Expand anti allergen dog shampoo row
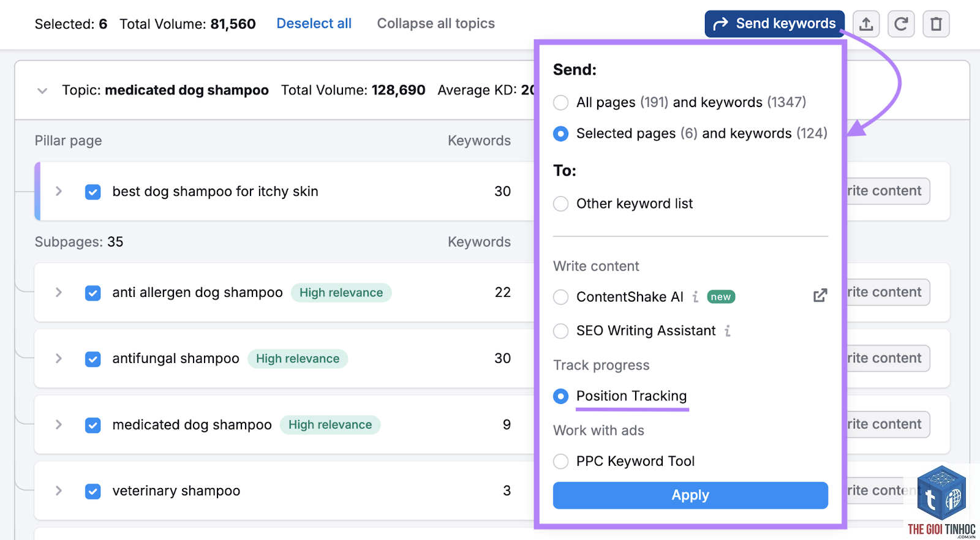Screen dimensions: 980x540 coord(59,292)
